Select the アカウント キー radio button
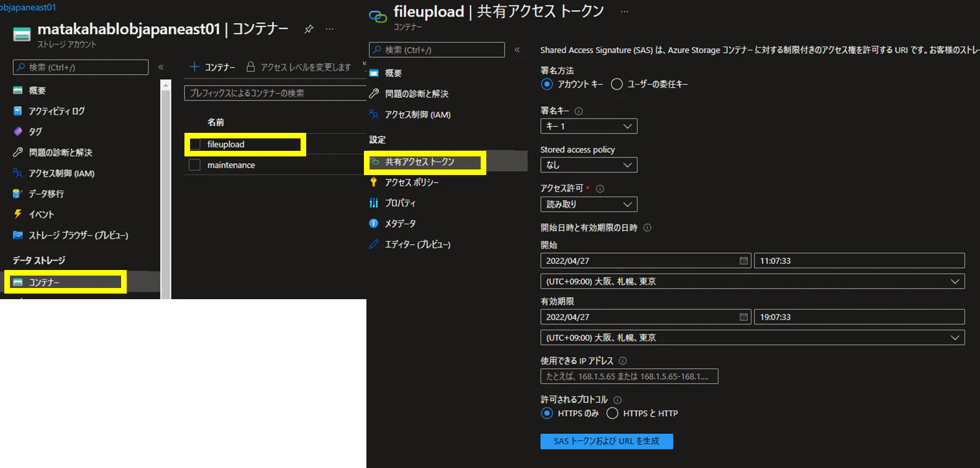This screenshot has height=468, width=980. pos(547,84)
